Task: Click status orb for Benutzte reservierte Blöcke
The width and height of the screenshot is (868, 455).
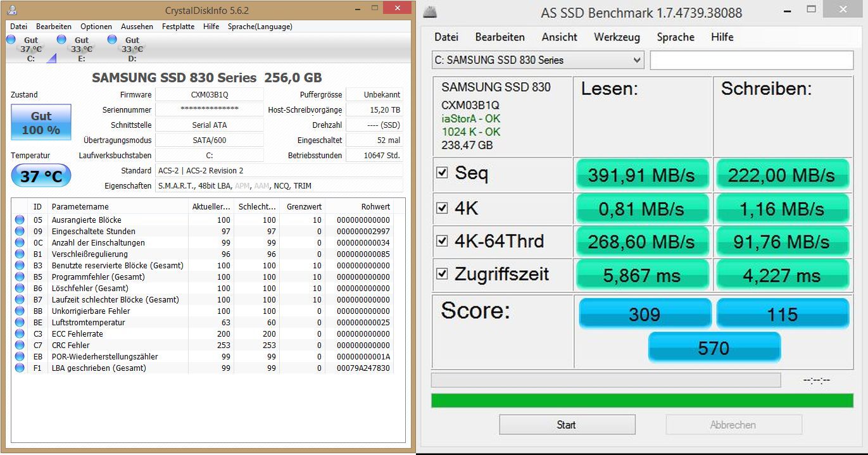Action: click(20, 265)
